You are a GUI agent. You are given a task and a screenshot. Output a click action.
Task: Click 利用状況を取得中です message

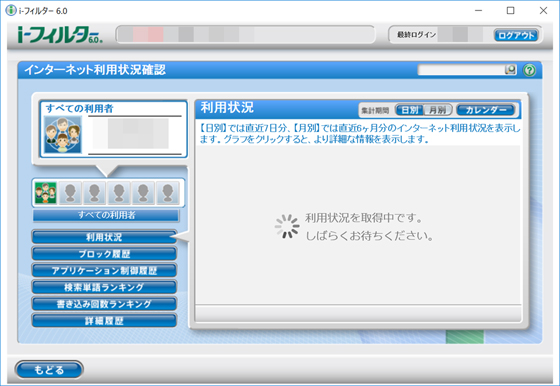(x=364, y=218)
